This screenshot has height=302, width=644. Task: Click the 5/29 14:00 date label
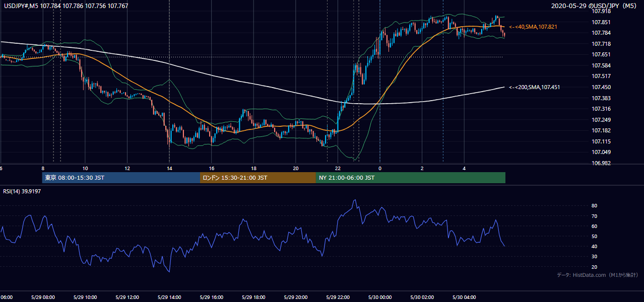(169, 297)
